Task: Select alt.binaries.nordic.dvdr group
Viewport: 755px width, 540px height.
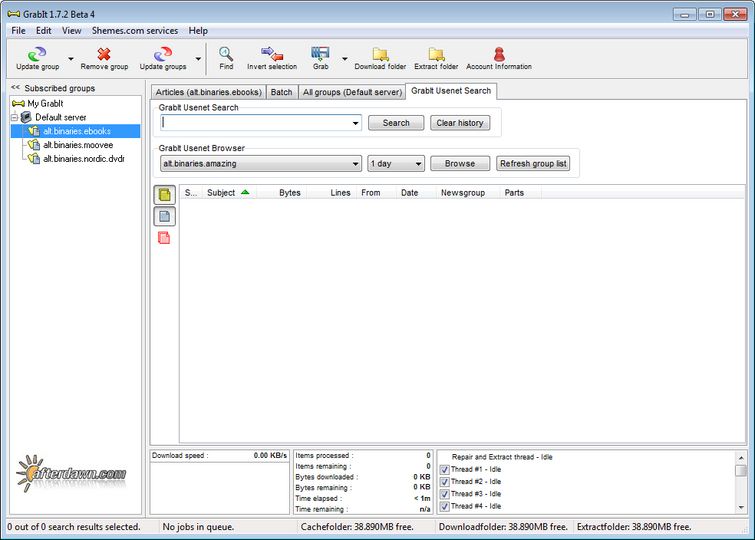Action: 83,158
